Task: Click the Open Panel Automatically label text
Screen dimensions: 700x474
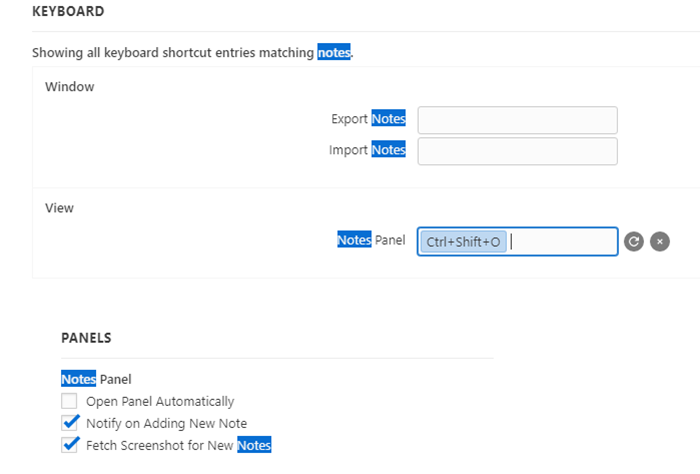Action: pyautogui.click(x=160, y=401)
